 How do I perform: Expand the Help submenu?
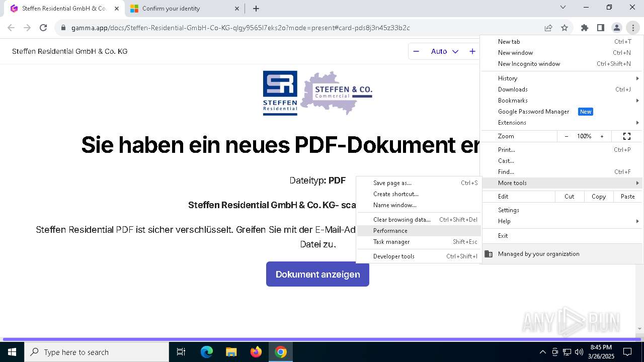pos(562,221)
